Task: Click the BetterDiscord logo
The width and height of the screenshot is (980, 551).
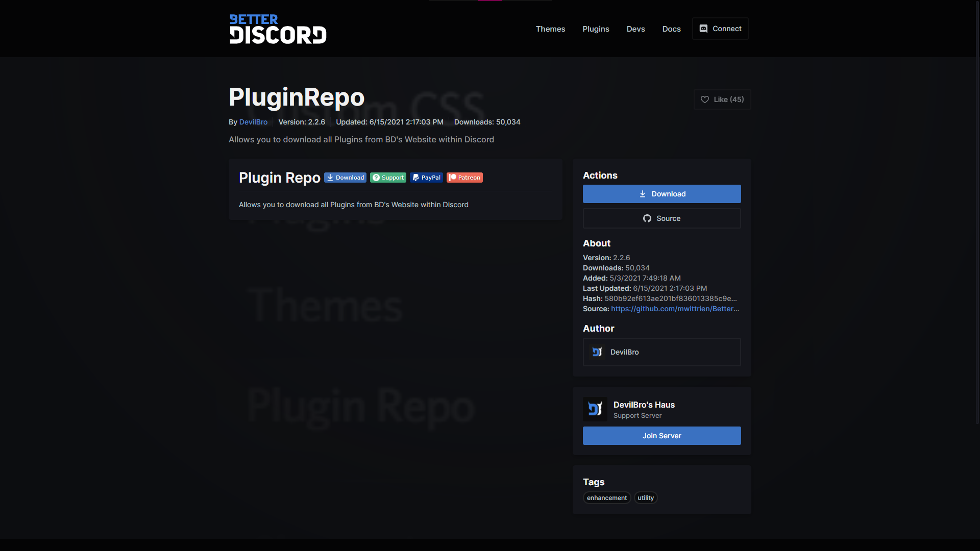Action: click(x=278, y=29)
